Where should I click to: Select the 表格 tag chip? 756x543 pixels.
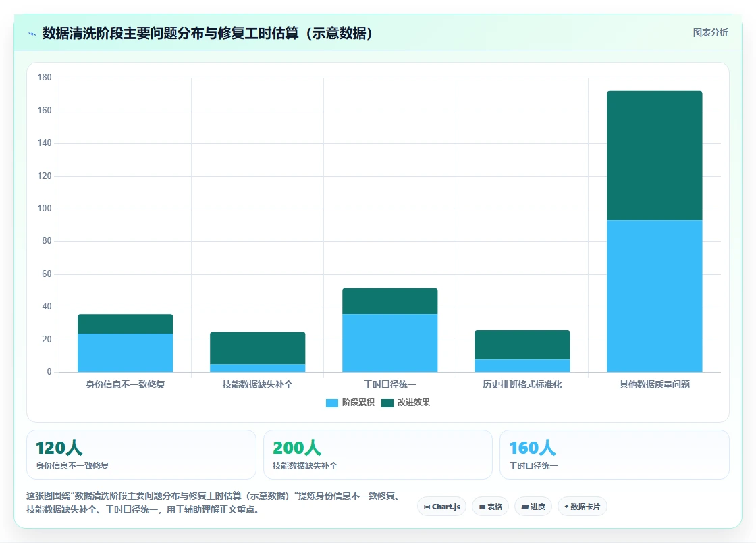click(490, 507)
